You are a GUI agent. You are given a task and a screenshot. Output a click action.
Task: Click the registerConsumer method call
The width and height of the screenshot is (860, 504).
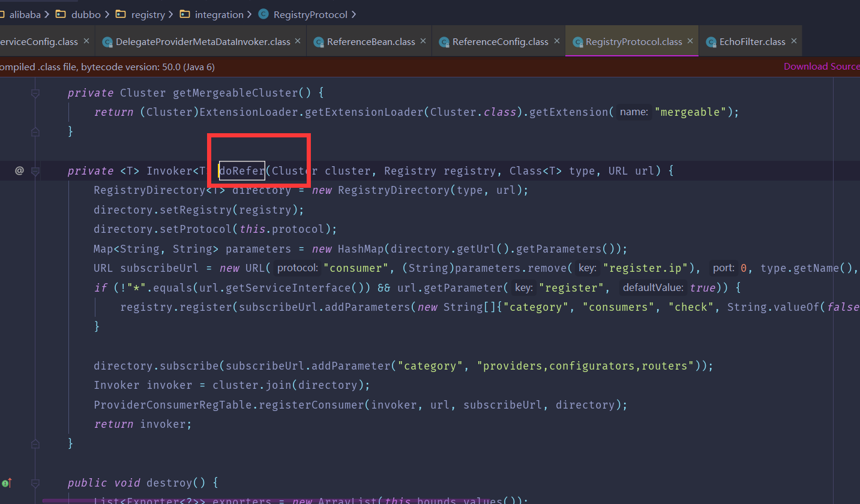pyautogui.click(x=311, y=405)
